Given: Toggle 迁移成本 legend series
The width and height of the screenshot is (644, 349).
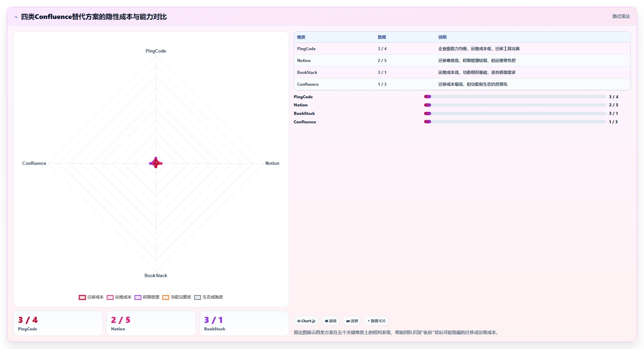Looking at the screenshot, I should pos(91,297).
